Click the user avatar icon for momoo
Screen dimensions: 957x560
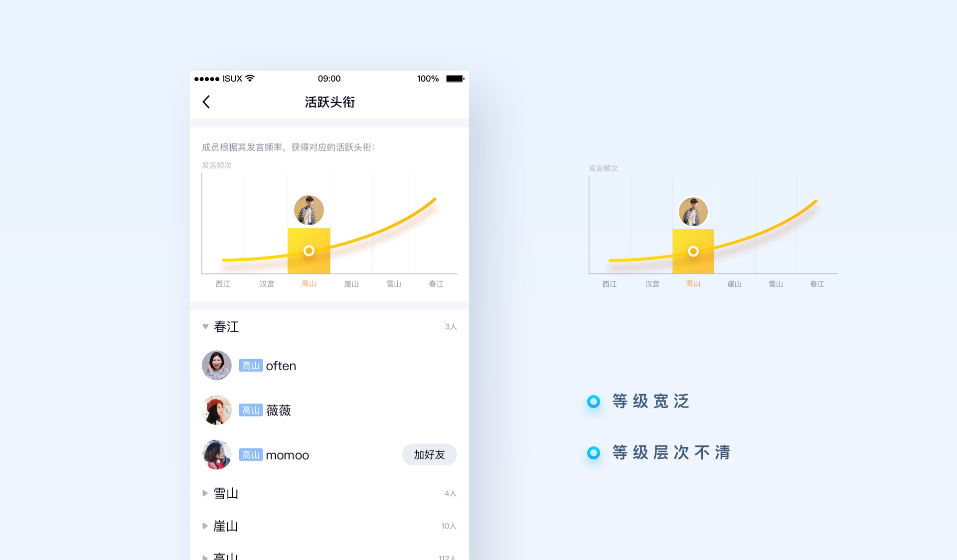[217, 455]
